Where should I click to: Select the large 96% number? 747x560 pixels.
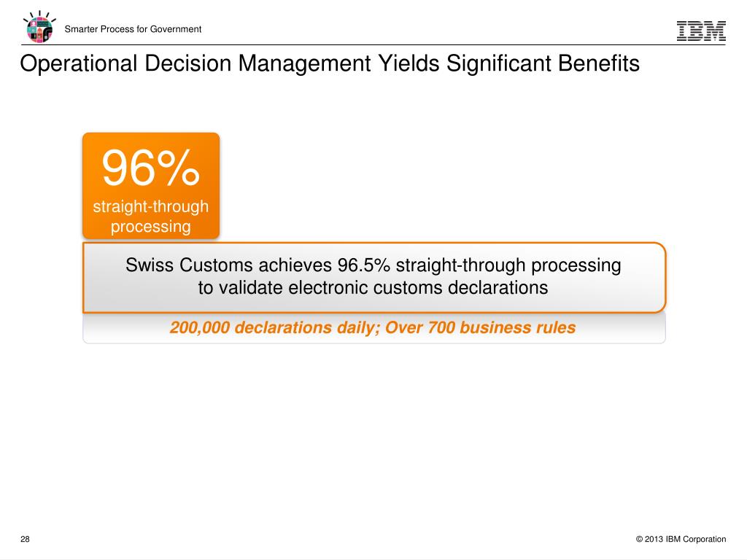(x=150, y=168)
